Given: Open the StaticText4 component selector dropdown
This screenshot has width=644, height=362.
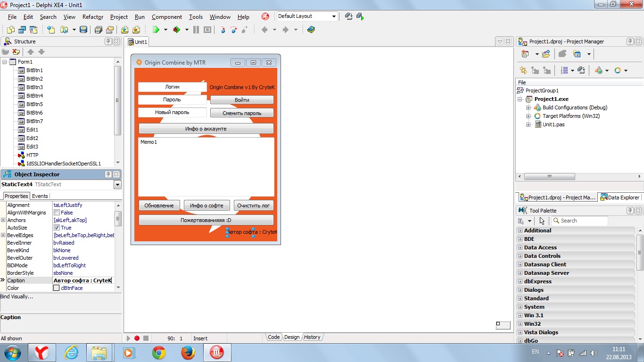Looking at the screenshot, I should [117, 185].
